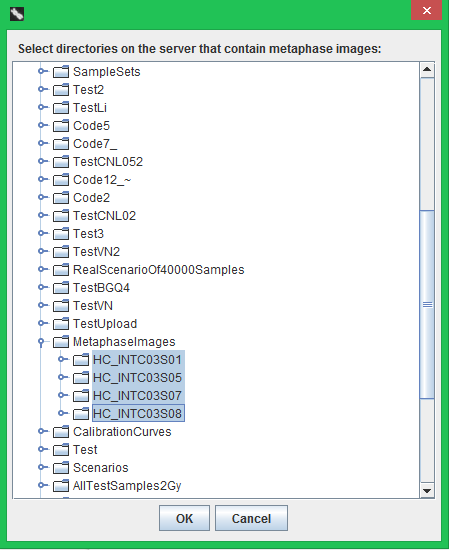Click the SampleSets folder icon
The image size is (449, 550).
(61, 72)
